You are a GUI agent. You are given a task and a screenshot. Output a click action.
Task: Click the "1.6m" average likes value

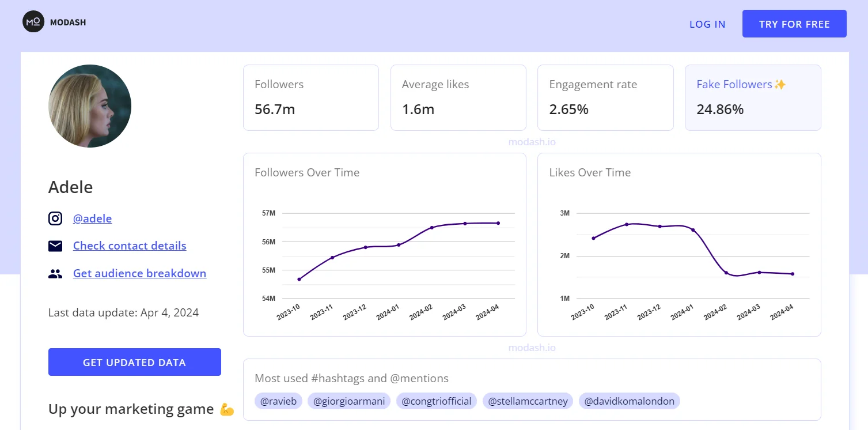click(418, 109)
